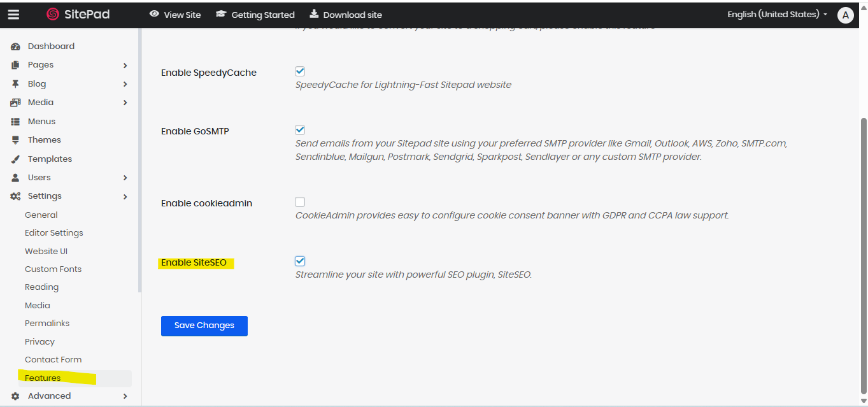The width and height of the screenshot is (868, 407).
Task: Open the user avatar A icon
Action: 845,15
